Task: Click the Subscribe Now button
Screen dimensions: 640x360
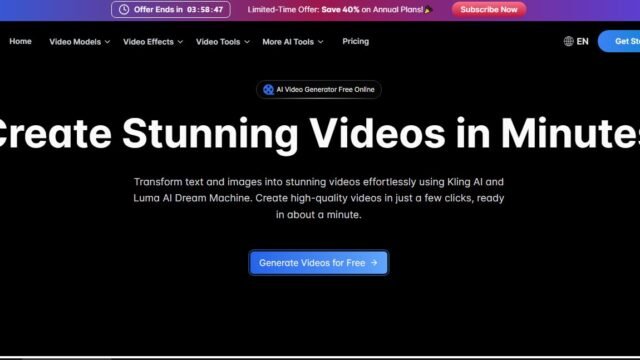Action: click(x=489, y=9)
